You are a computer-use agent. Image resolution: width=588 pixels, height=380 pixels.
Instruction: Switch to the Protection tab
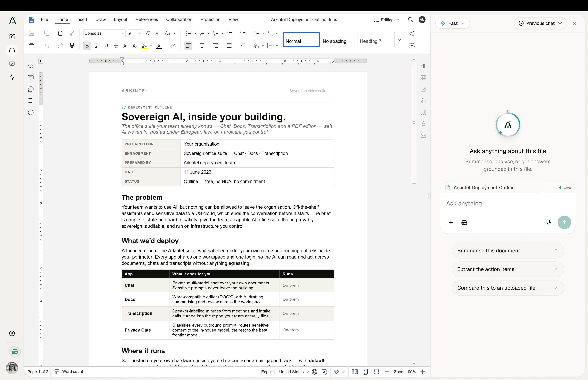(x=210, y=20)
